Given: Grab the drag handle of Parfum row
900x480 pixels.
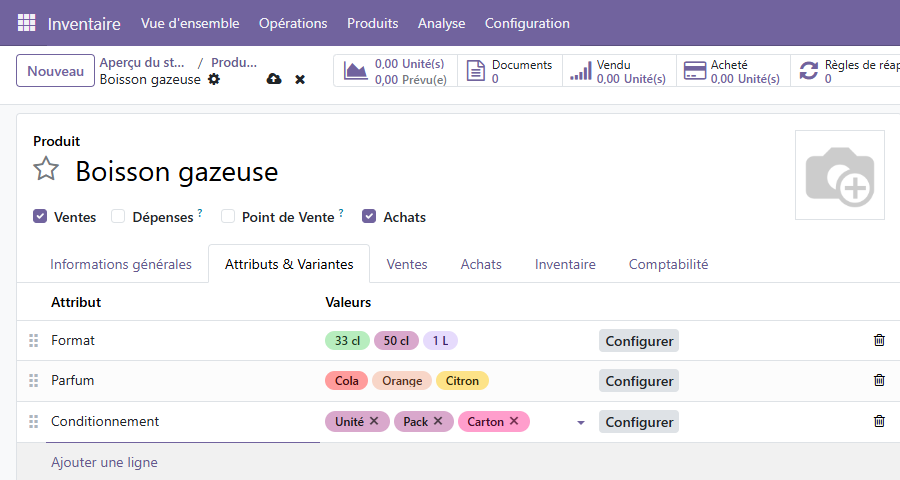Looking at the screenshot, I should tap(34, 381).
